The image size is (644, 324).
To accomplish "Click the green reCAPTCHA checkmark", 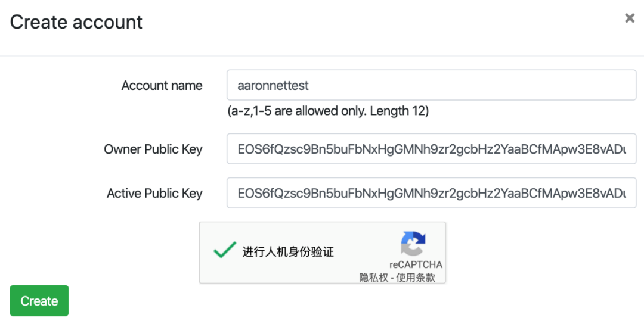I will coord(224,251).
